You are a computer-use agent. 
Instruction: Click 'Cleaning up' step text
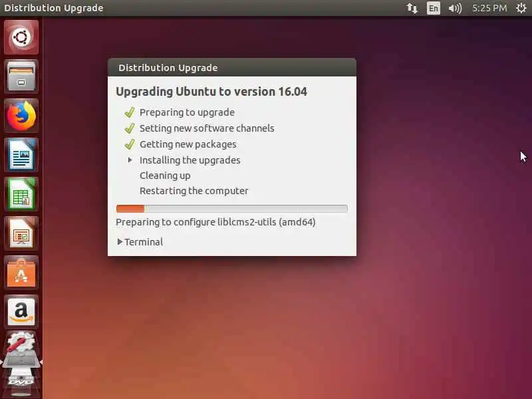tap(165, 176)
